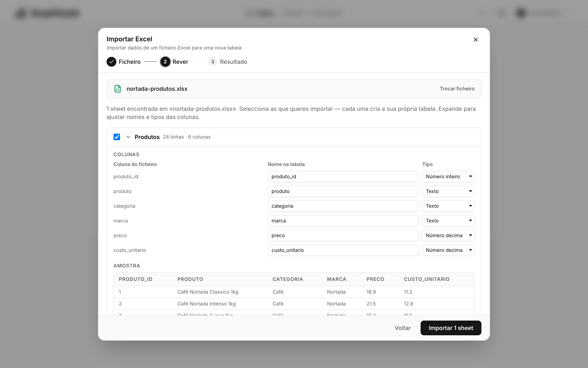The height and width of the screenshot is (368, 588).
Task: Click 'Café Nortada Classico 1kg' cell
Action: click(x=208, y=292)
